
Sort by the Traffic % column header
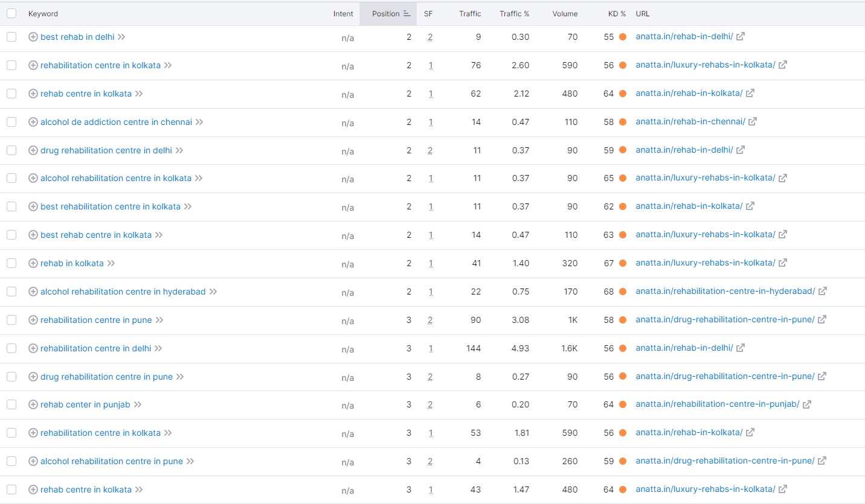point(514,13)
